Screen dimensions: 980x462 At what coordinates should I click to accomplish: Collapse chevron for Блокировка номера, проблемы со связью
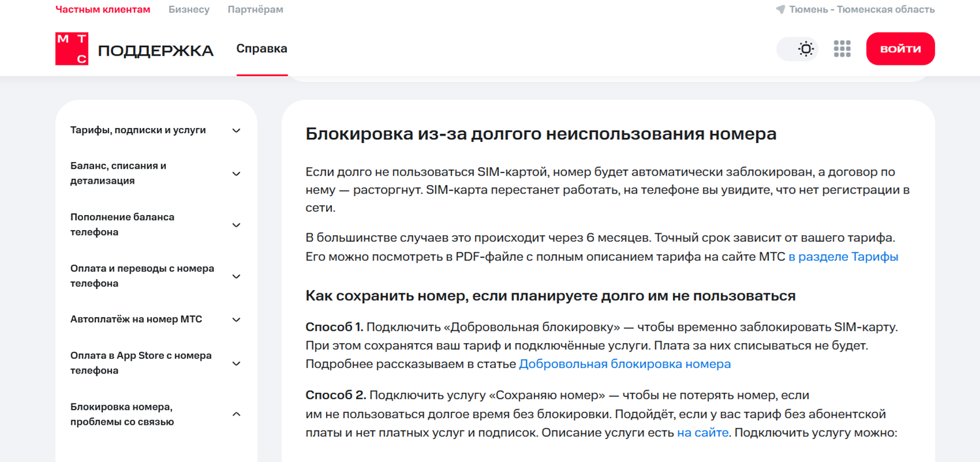(237, 414)
